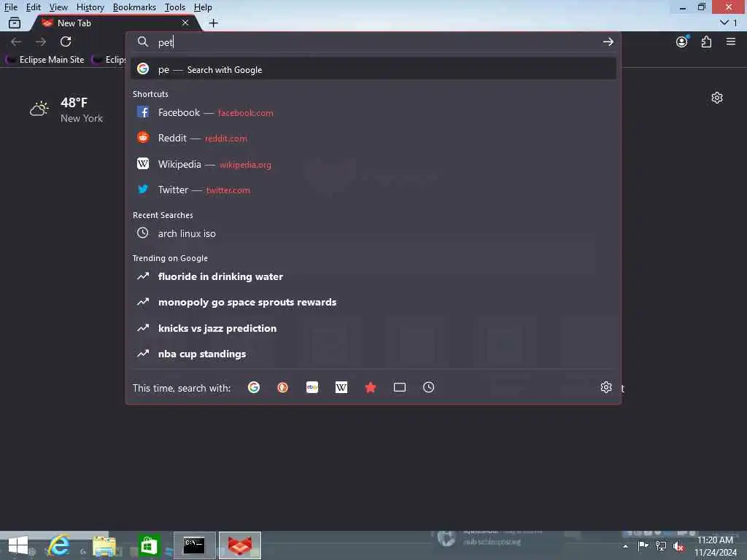747x560 pixels.
Task: Open the History menu
Action: tap(90, 7)
